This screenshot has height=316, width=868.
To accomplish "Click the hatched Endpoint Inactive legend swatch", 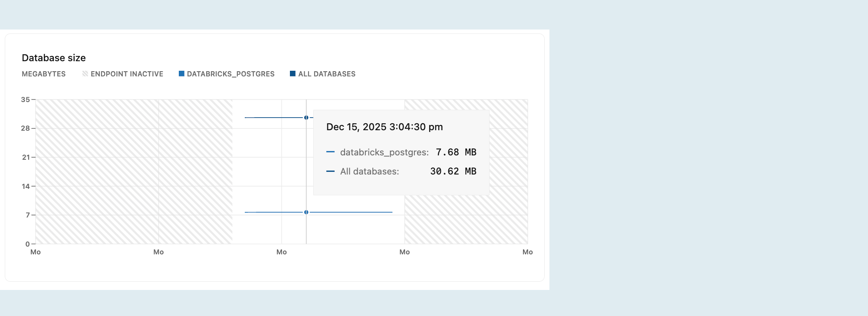I will click(x=85, y=74).
